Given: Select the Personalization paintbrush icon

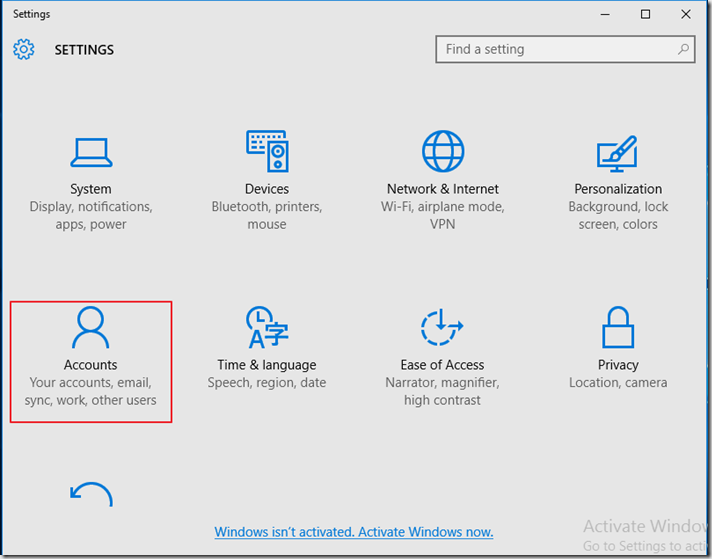Looking at the screenshot, I should coord(618,152).
